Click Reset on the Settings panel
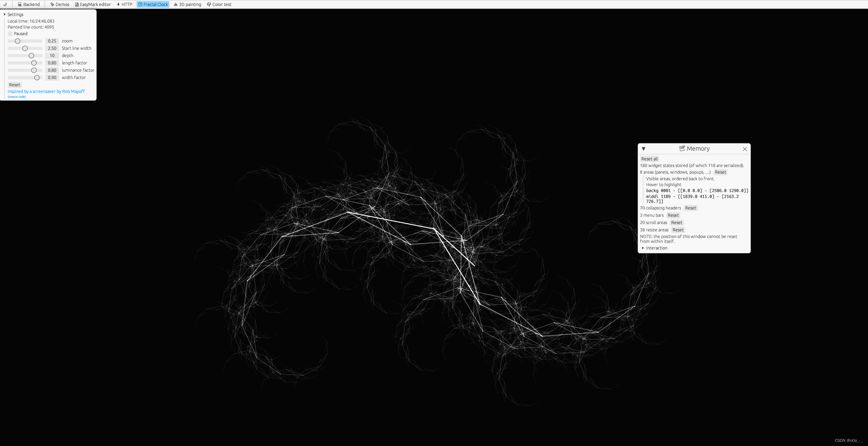Viewport: 868px width, 446px height. click(x=14, y=84)
